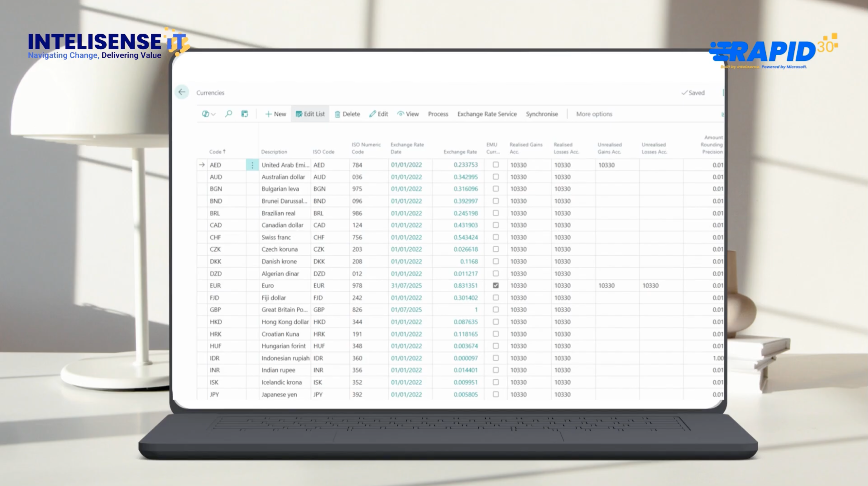Click the Copilot icon in the toolbar
Image resolution: width=868 pixels, height=486 pixels.
point(205,114)
